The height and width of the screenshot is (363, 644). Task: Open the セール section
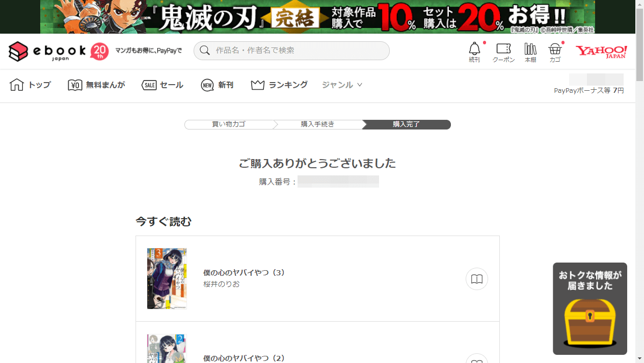[x=162, y=85]
